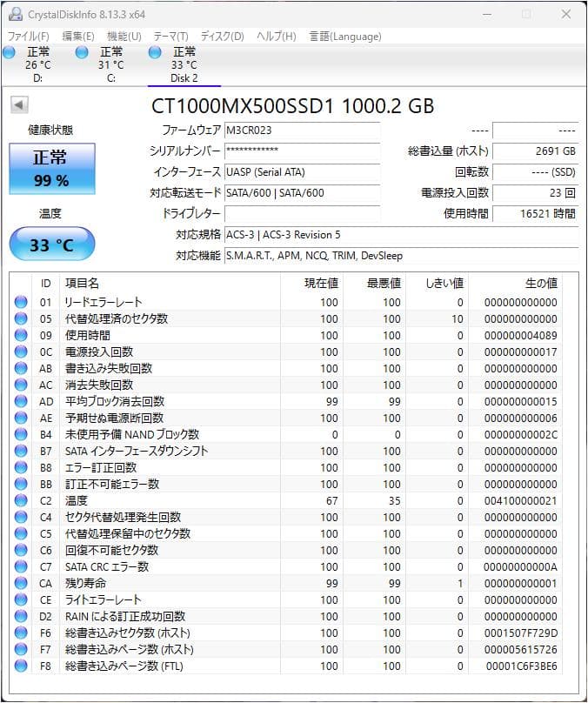Viewport: 588px width, 703px height.
Task: Click raw value 004100000021
Action: tap(521, 500)
